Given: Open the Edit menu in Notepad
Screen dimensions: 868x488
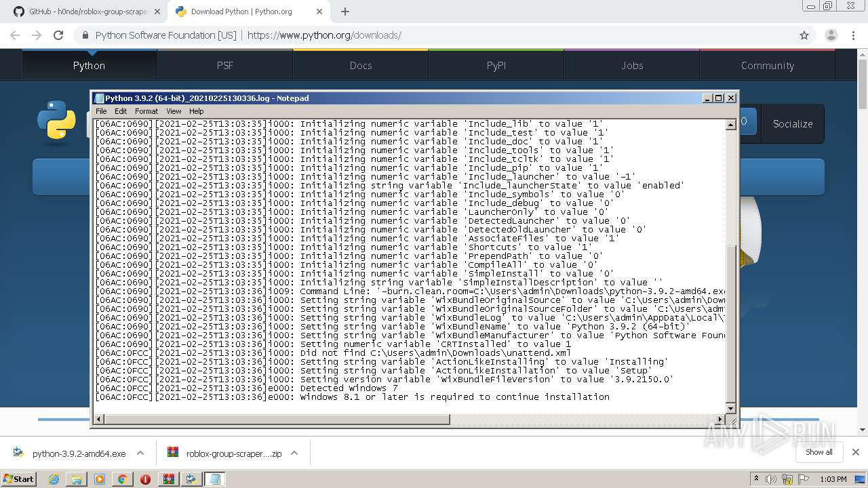Looking at the screenshot, I should (121, 111).
